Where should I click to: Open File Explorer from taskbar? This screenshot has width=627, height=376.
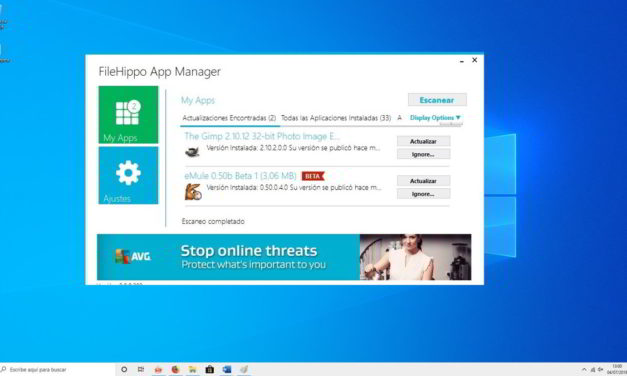[192, 370]
